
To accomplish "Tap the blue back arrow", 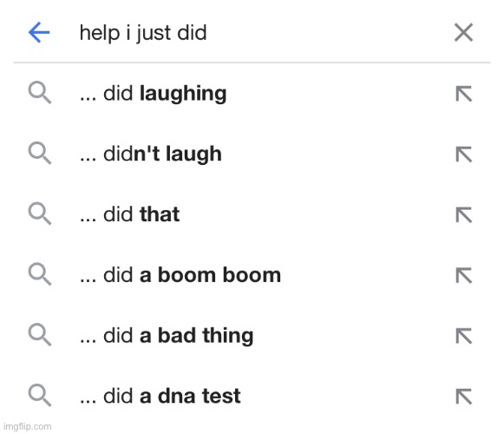I will (39, 32).
